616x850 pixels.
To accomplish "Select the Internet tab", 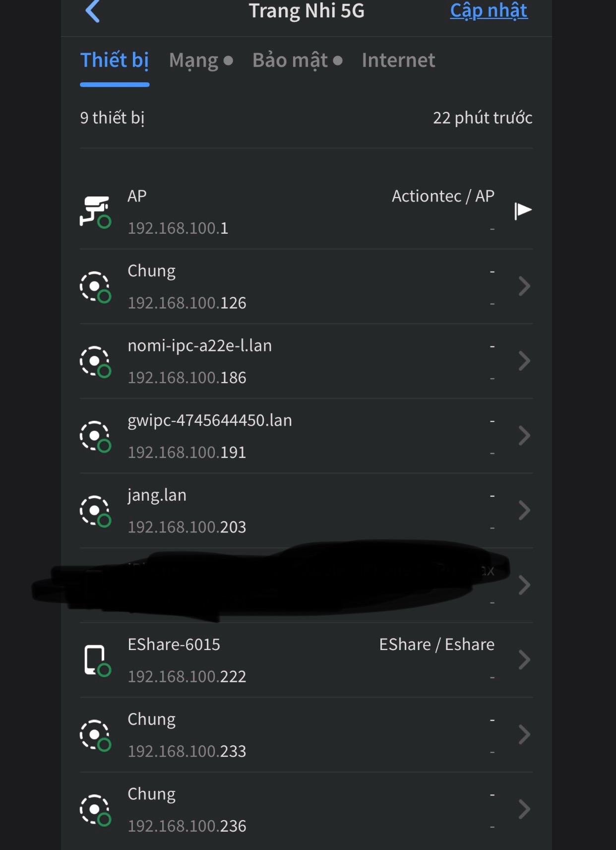I will 398,61.
